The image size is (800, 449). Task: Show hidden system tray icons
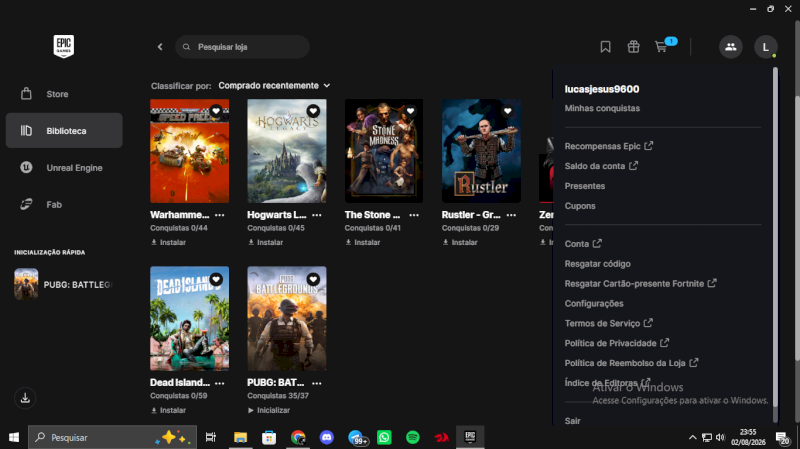(x=692, y=437)
